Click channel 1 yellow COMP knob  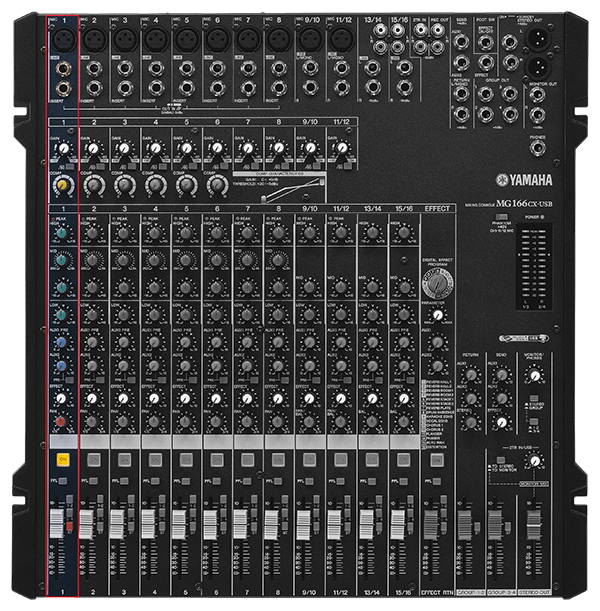[63, 185]
